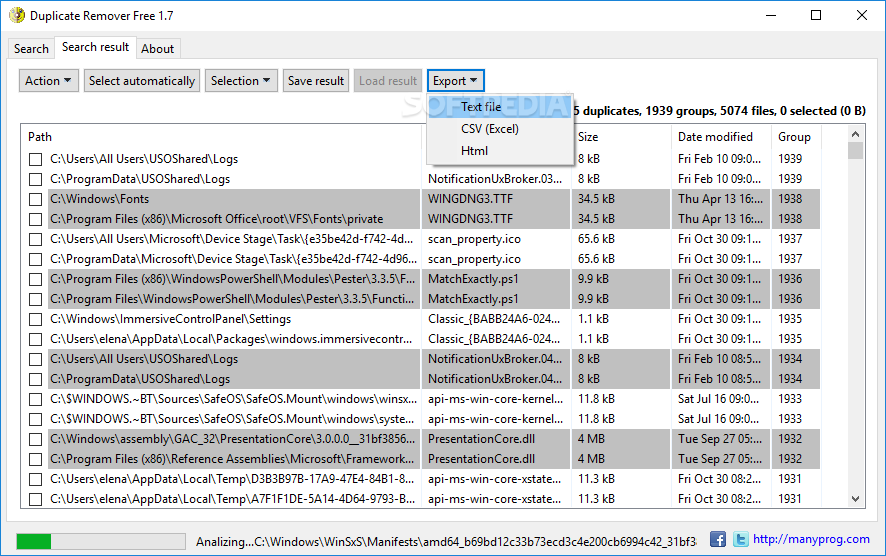Check the Microsoft Office Fonts\private row checkbox
The image size is (886, 556).
tap(36, 219)
